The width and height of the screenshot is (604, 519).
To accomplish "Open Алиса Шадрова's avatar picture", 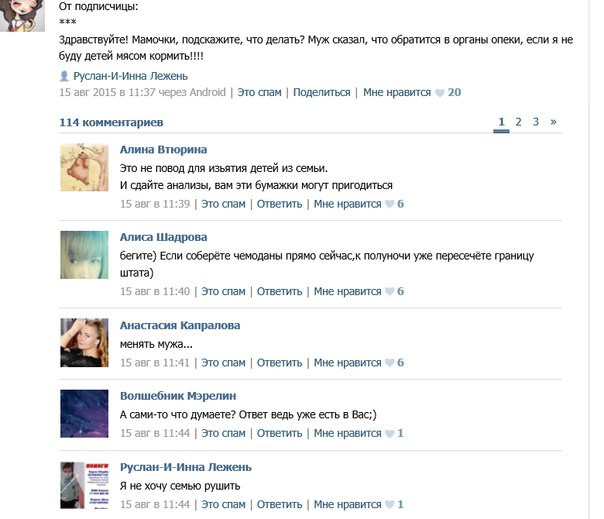I will click(x=84, y=255).
